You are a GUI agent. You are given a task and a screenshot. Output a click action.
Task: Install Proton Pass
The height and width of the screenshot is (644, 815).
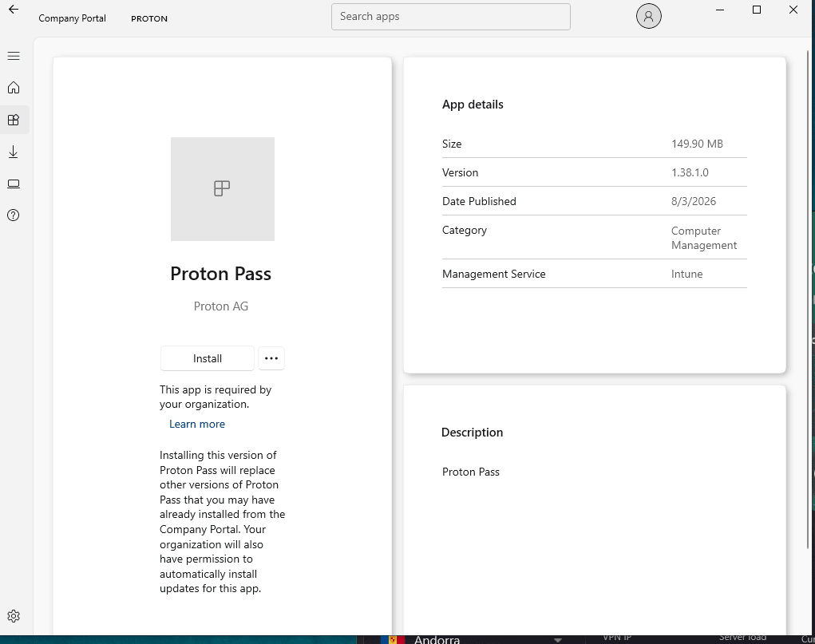click(208, 358)
